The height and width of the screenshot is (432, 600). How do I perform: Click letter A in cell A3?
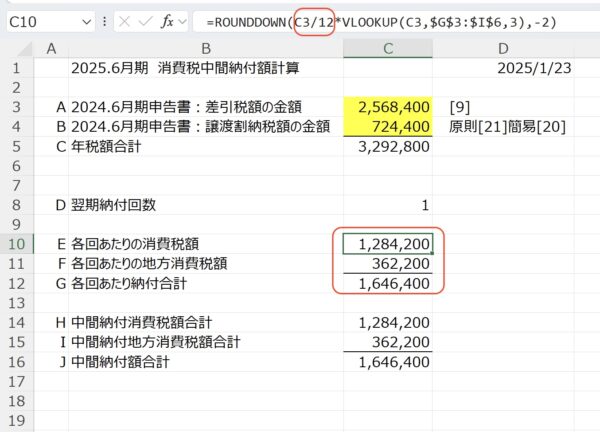click(x=61, y=108)
